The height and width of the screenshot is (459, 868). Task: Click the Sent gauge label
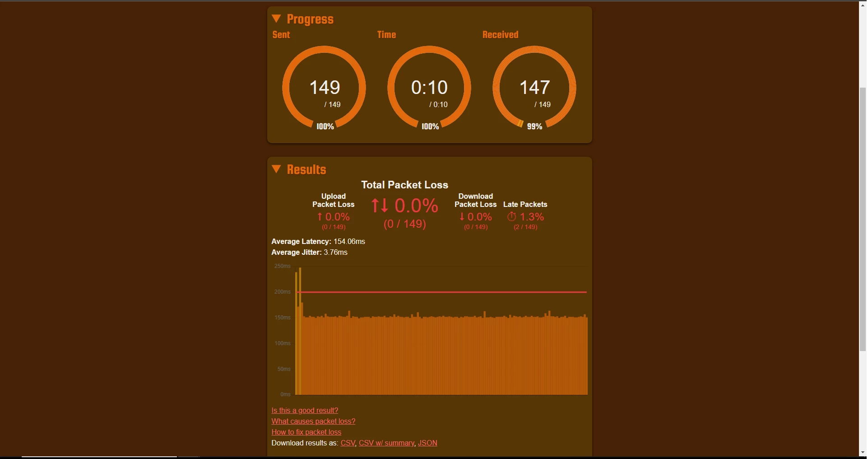click(281, 35)
